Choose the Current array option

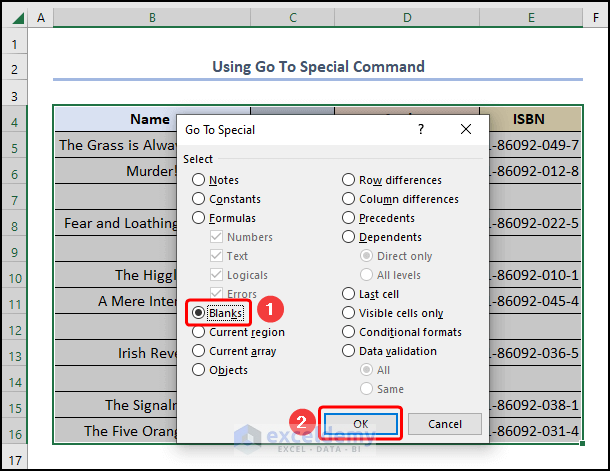[x=199, y=351]
